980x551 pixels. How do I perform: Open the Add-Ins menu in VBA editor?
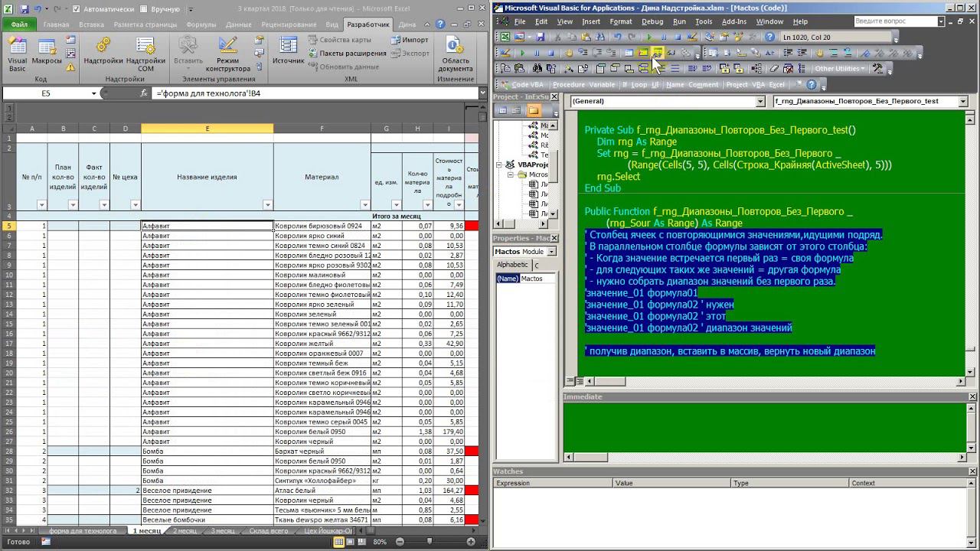pos(734,21)
